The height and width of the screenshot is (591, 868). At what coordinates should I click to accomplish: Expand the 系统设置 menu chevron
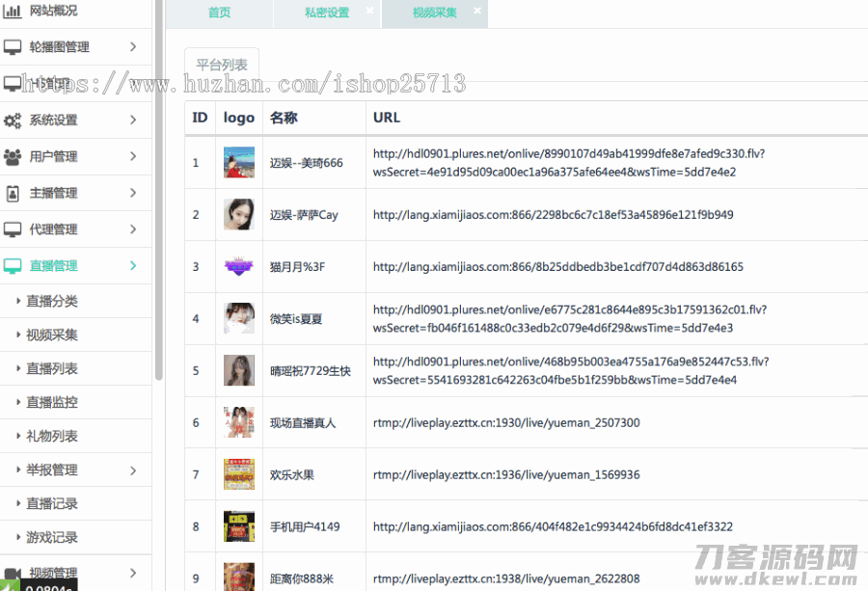pyautogui.click(x=133, y=121)
